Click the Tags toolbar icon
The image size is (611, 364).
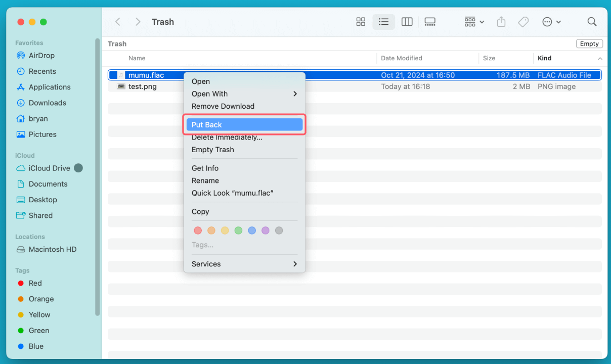tap(523, 22)
